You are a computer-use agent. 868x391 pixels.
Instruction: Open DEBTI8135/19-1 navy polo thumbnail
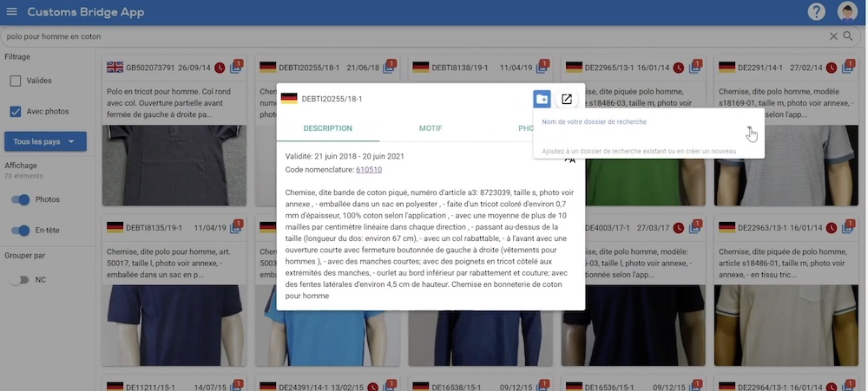coord(174,325)
